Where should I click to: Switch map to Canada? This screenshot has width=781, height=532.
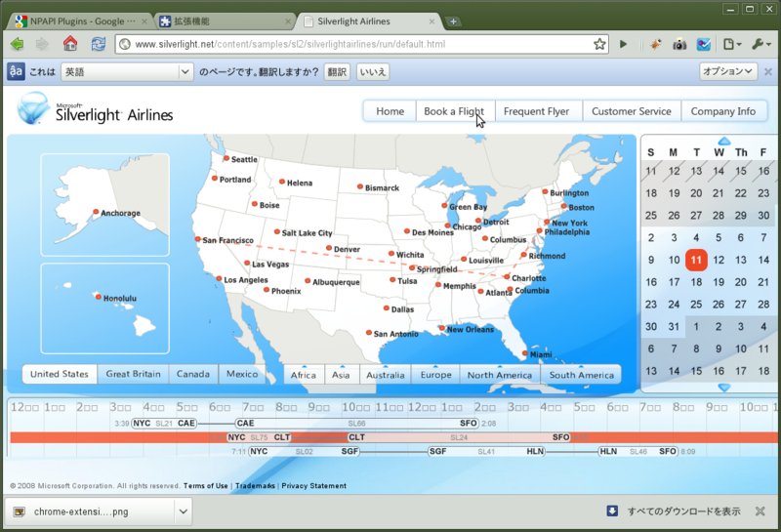tap(193, 374)
